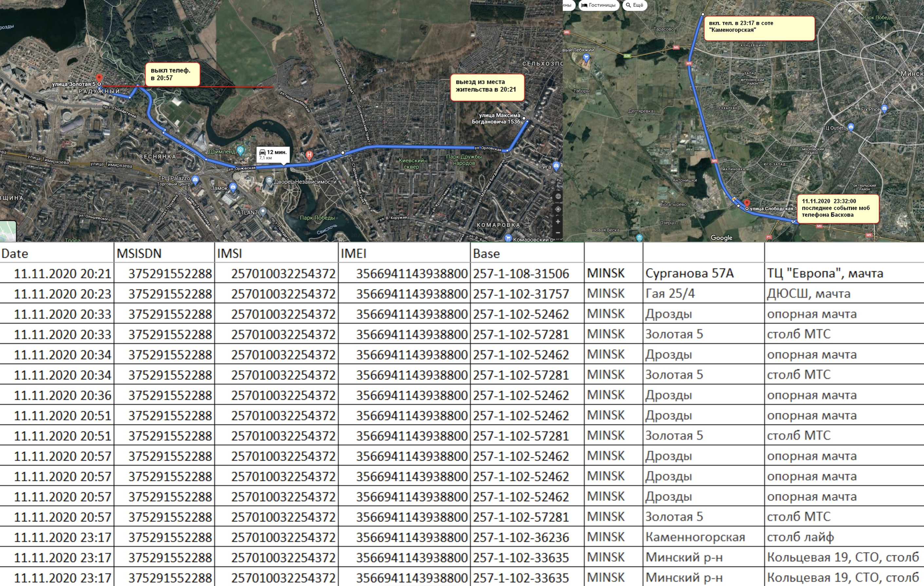The height and width of the screenshot is (586, 924).
Task: Click the Дримленд attraction pin
Action: (x=241, y=150)
